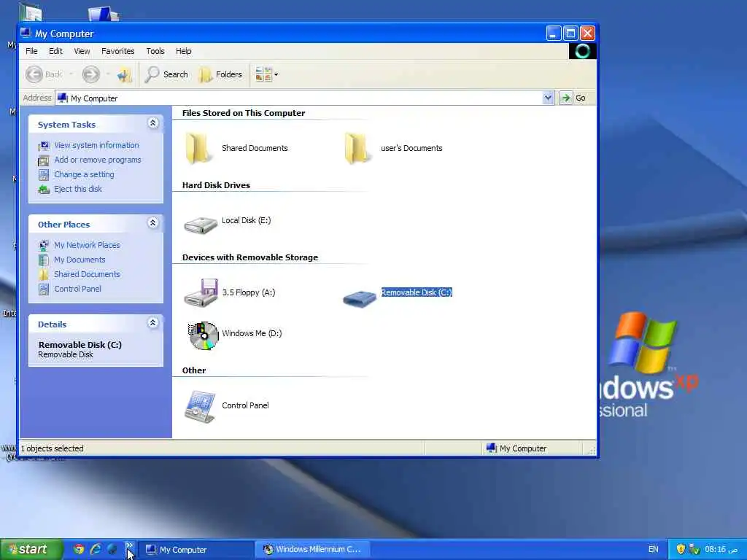Collapse the Details panel

click(x=153, y=323)
